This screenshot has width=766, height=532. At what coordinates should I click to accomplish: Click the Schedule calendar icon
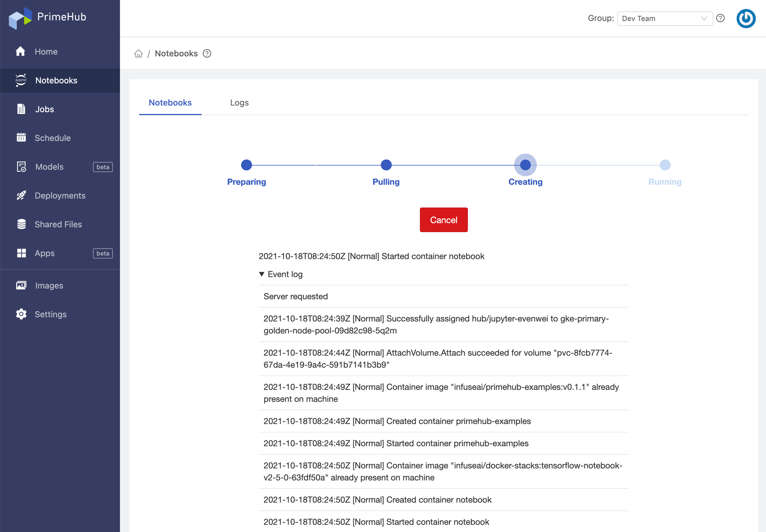click(21, 137)
